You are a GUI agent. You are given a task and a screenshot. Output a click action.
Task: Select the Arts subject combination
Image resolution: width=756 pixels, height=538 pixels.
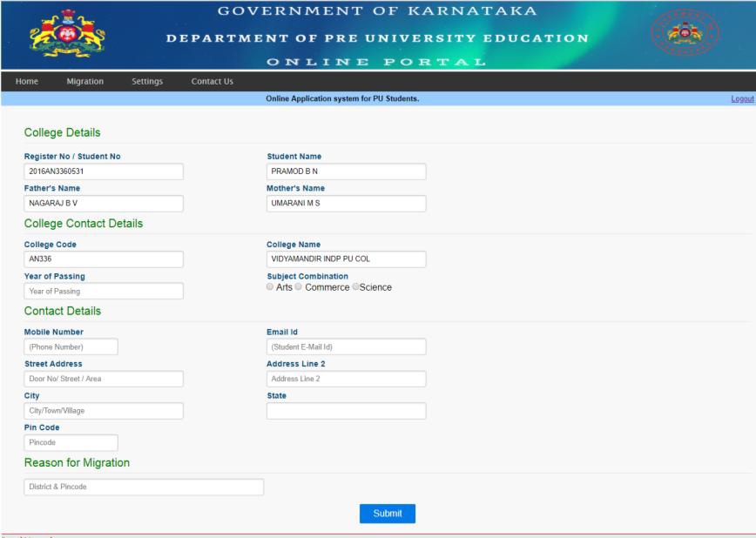click(271, 287)
